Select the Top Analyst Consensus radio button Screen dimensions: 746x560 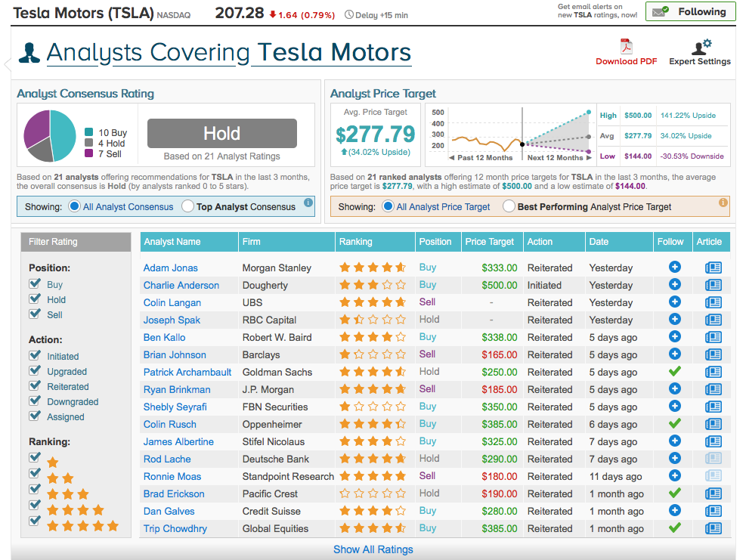coord(188,206)
